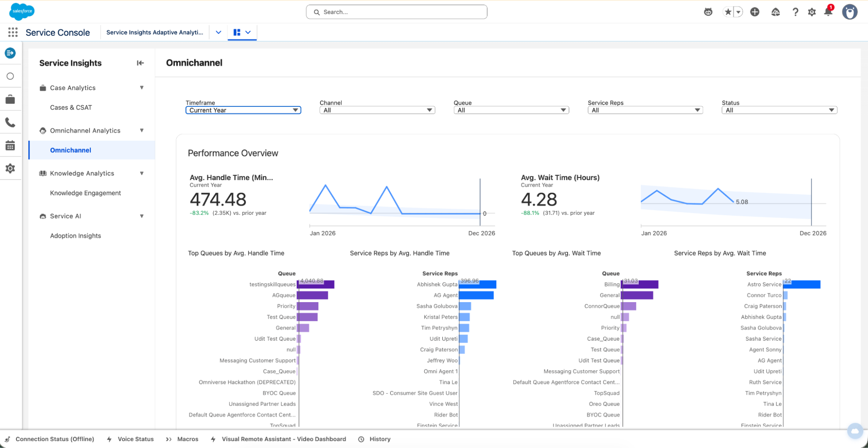Screen dimensions: 868x448
Task: Select Omnichannel in the sidebar
Action: click(x=92, y=150)
